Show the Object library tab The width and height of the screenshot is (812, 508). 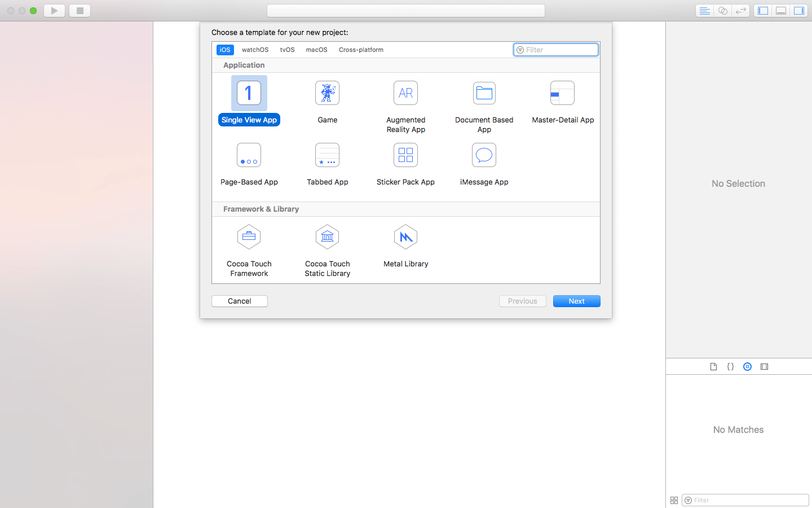point(747,367)
